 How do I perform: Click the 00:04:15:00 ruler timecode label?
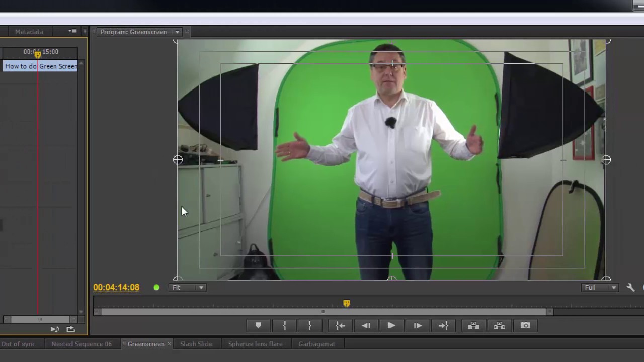[x=41, y=52]
